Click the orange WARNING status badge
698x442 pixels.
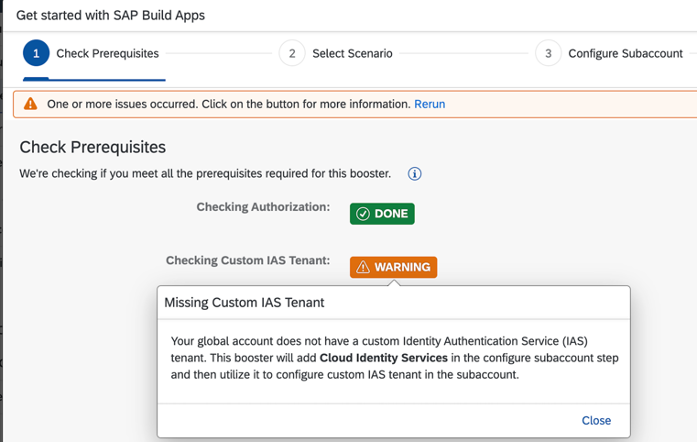pyautogui.click(x=393, y=267)
